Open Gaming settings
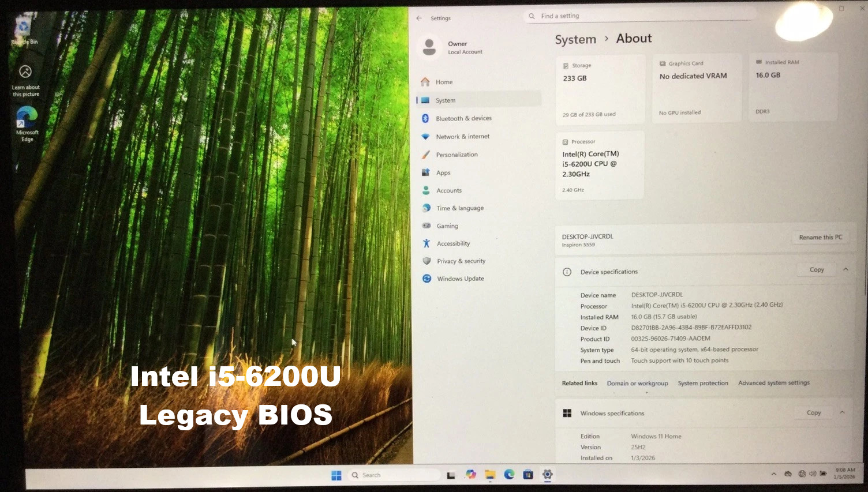 click(478, 226)
